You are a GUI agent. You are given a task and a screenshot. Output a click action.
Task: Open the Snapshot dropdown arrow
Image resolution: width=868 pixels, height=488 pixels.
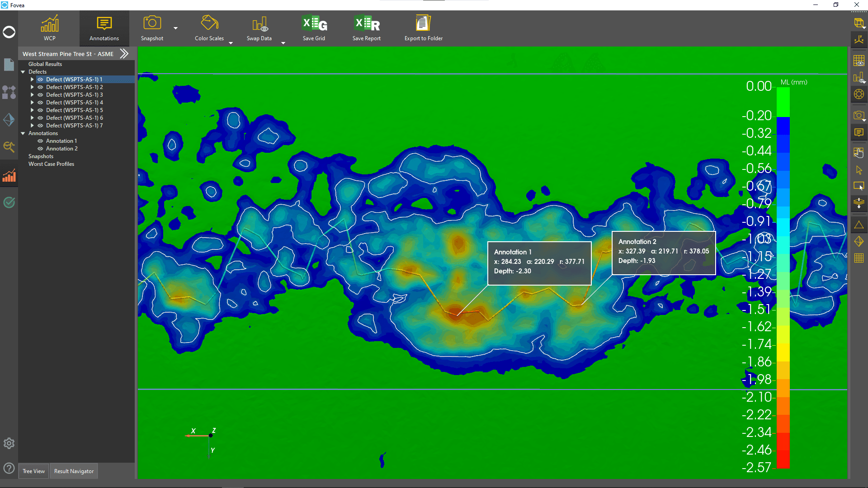point(175,28)
